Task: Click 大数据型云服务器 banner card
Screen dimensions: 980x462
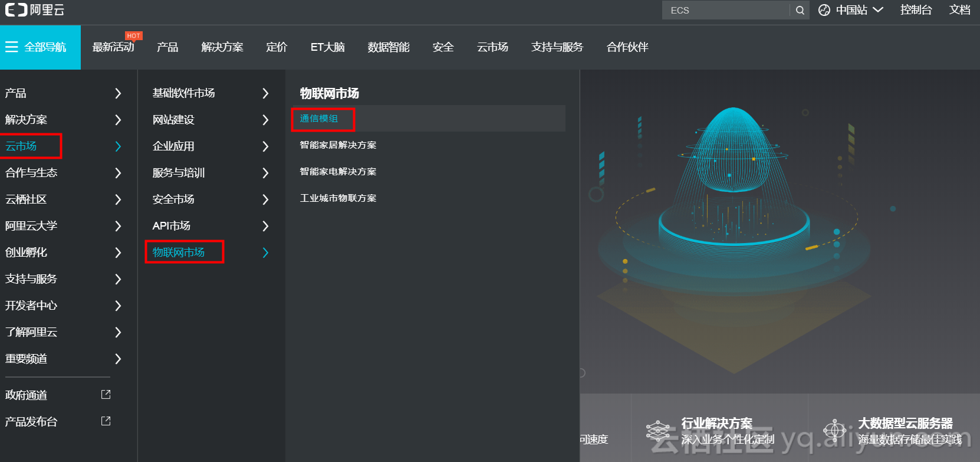Action: 894,428
